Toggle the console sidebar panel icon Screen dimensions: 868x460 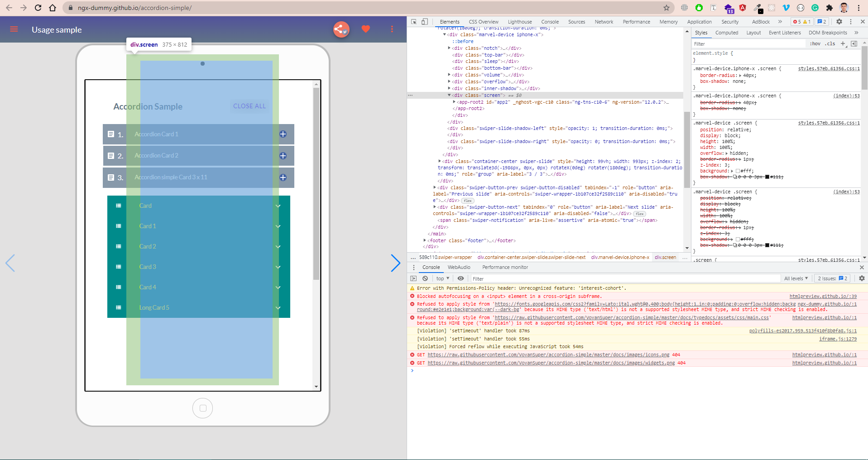click(x=413, y=278)
